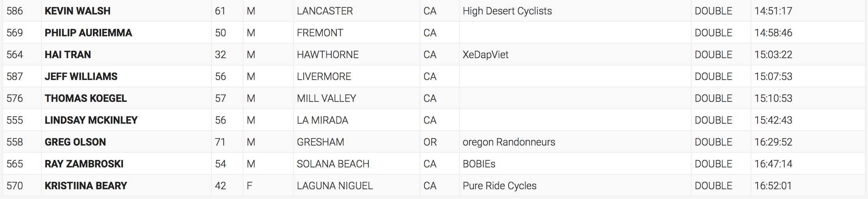
Task: Click GREG OLSON rider name
Action: pos(75,142)
